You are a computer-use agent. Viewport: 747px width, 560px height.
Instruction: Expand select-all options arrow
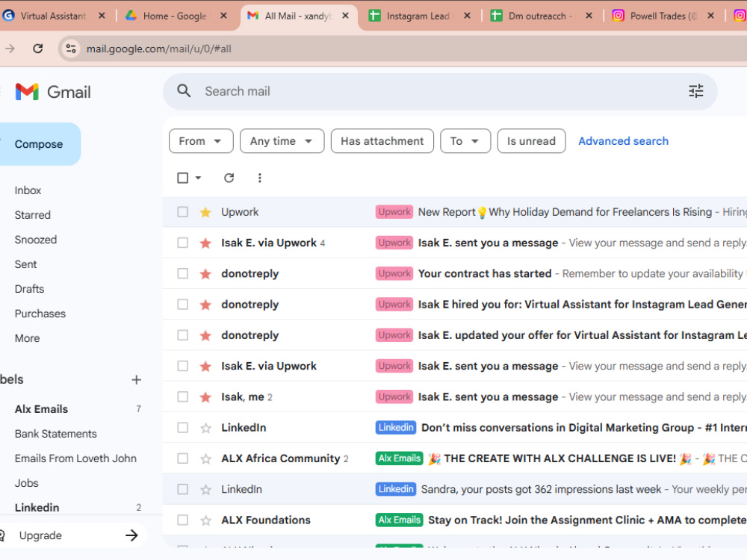198,178
